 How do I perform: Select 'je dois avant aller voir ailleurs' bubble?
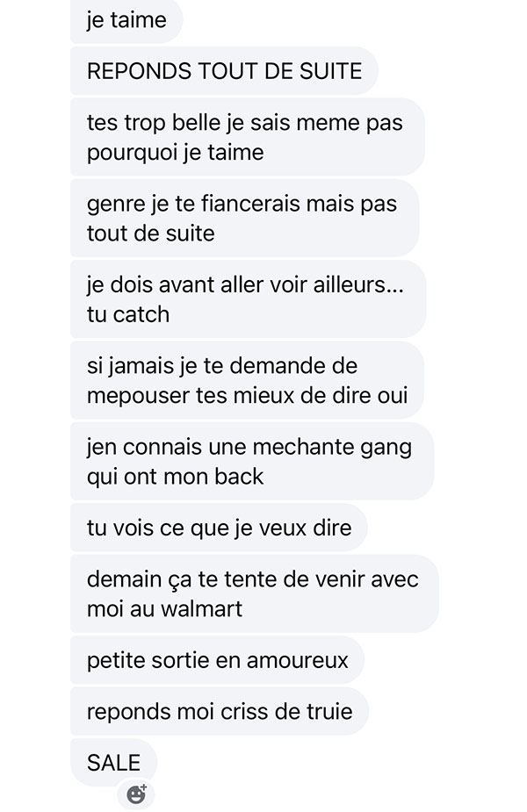click(x=248, y=299)
